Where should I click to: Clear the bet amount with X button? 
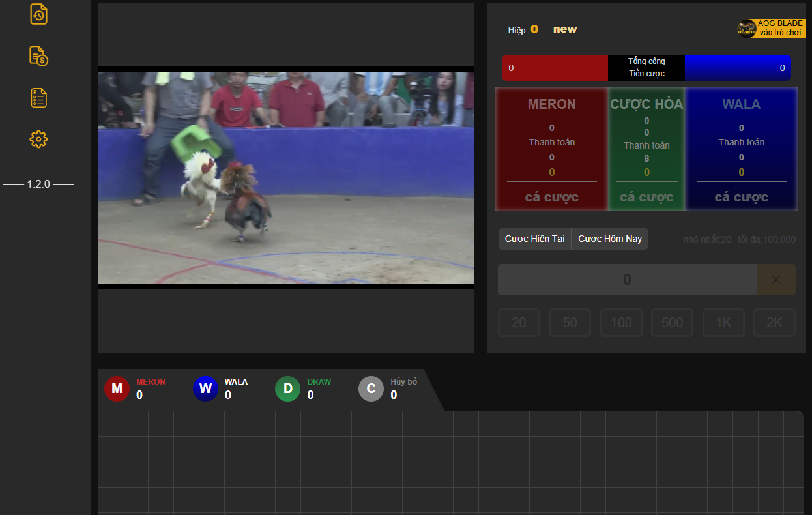pyautogui.click(x=776, y=280)
